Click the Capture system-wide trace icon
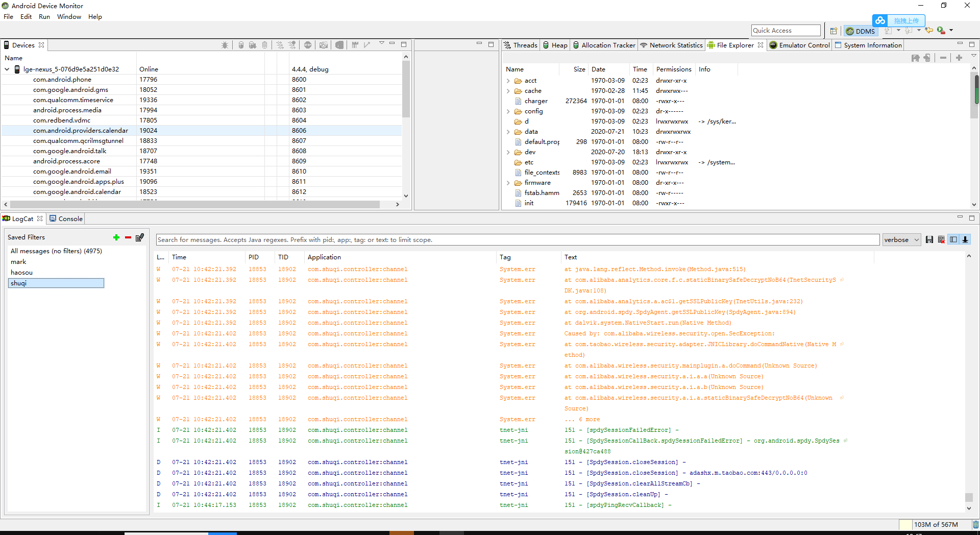The image size is (980, 535). point(355,45)
